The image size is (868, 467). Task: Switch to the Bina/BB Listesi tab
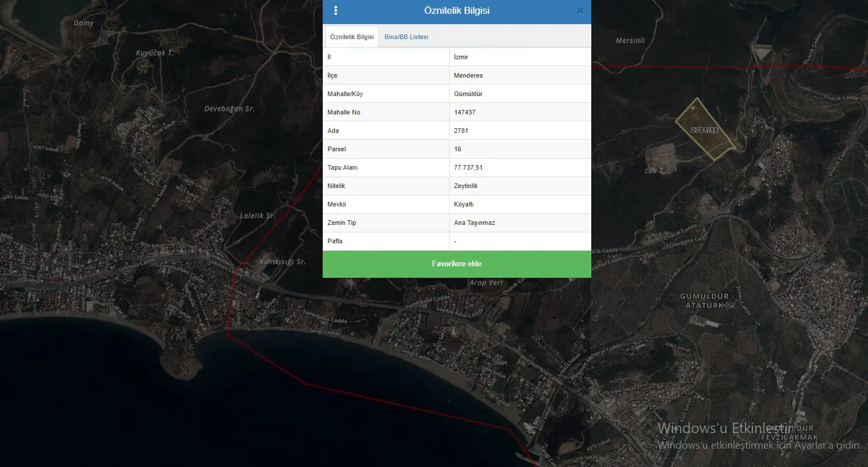pos(406,37)
